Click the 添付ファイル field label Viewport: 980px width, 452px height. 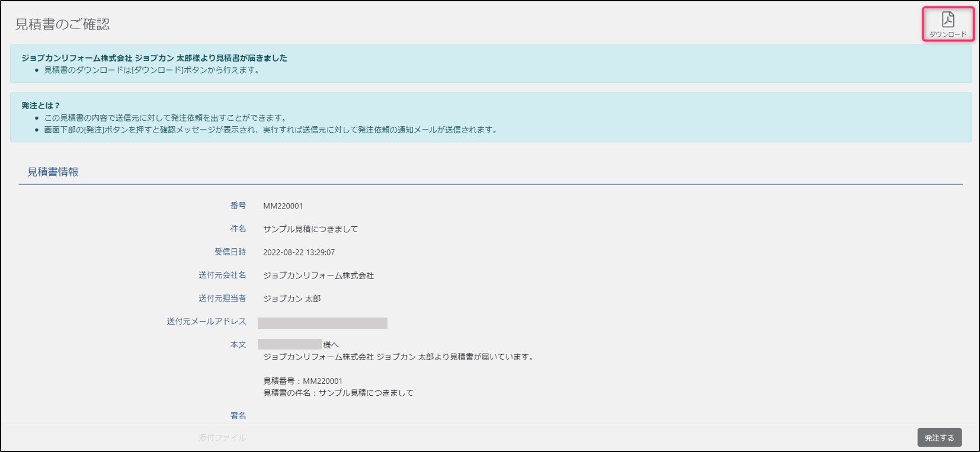coord(222,438)
